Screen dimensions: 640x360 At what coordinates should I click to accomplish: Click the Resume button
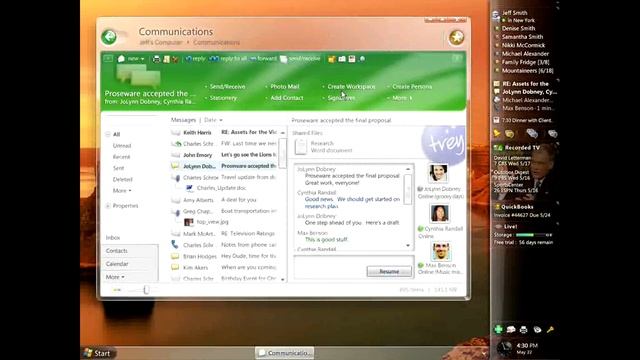[x=389, y=271]
